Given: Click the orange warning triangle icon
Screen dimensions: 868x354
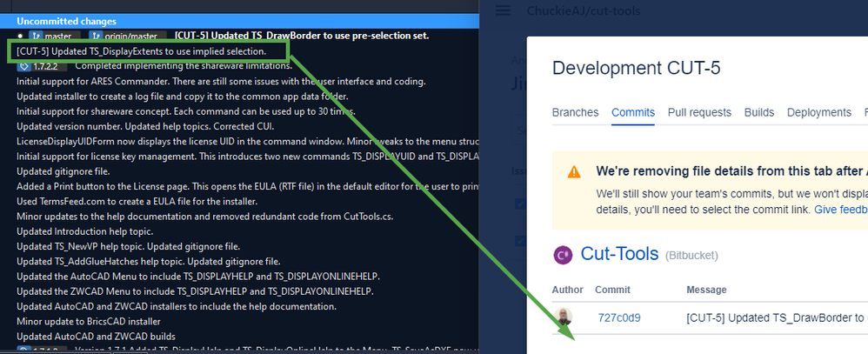Looking at the screenshot, I should [x=574, y=171].
